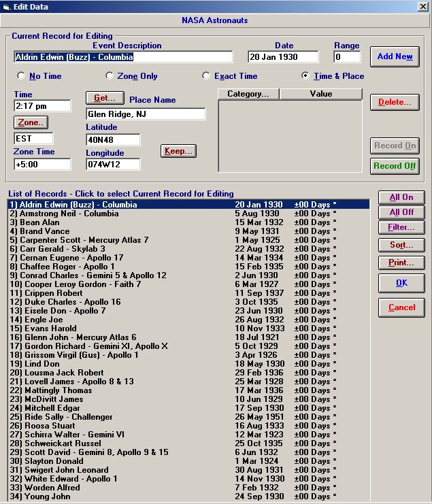Click the Value column header

tap(320, 94)
